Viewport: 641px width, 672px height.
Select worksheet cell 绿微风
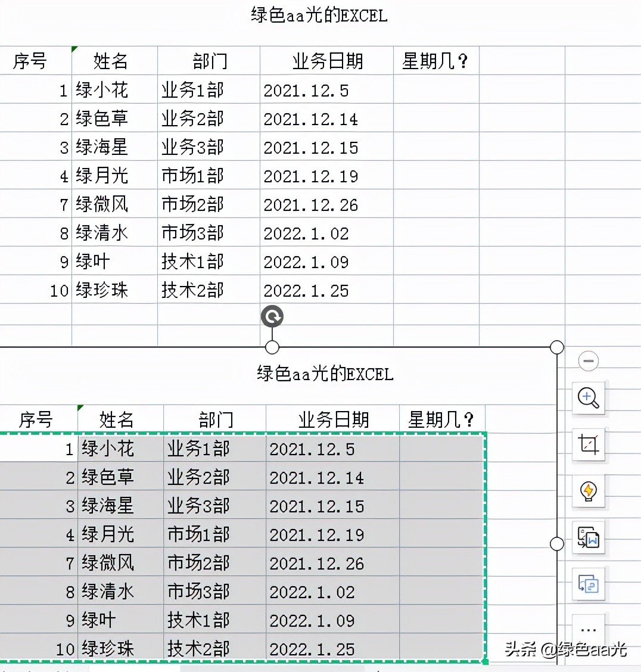(114, 204)
